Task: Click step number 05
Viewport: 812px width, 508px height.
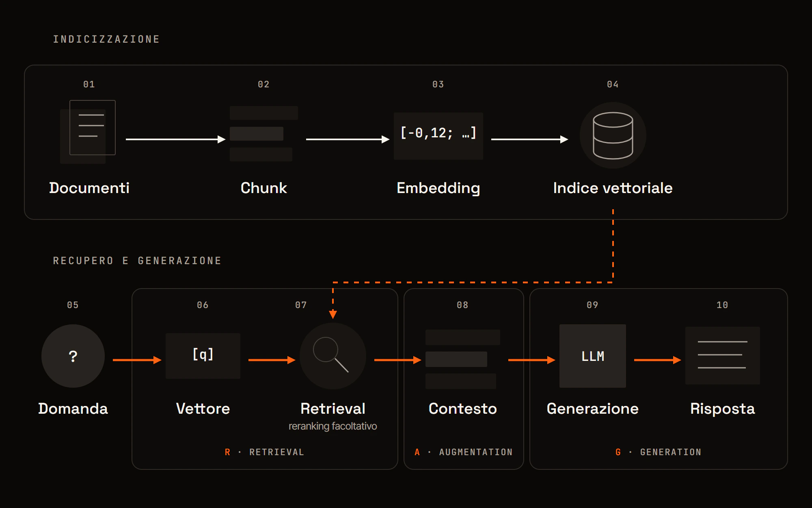Action: pyautogui.click(x=73, y=305)
